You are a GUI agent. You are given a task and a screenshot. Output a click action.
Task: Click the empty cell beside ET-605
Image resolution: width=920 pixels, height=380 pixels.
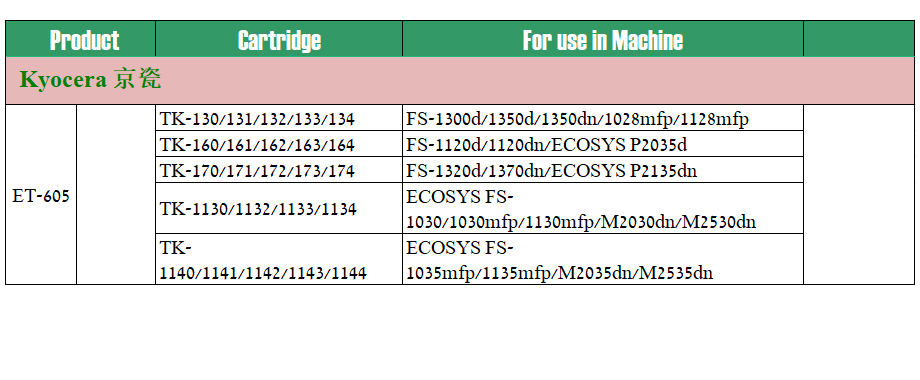pyautogui.click(x=116, y=195)
